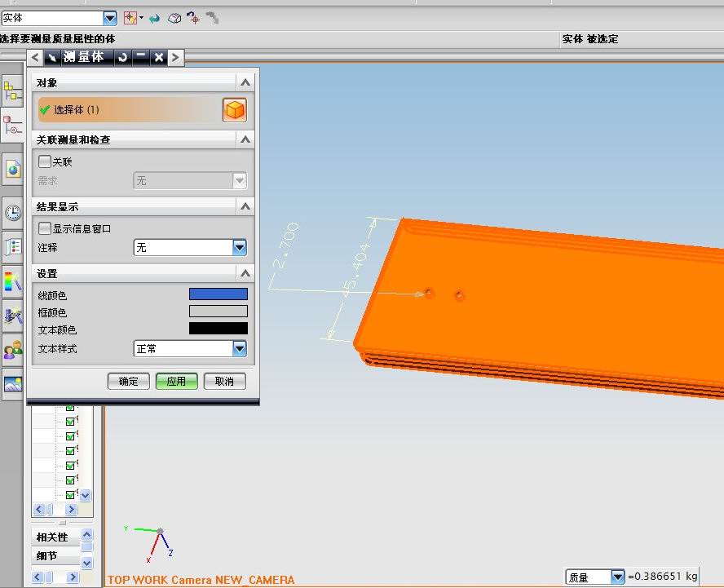Open the rainbow color palette sidebar icon
The height and width of the screenshot is (588, 724).
coord(13,281)
